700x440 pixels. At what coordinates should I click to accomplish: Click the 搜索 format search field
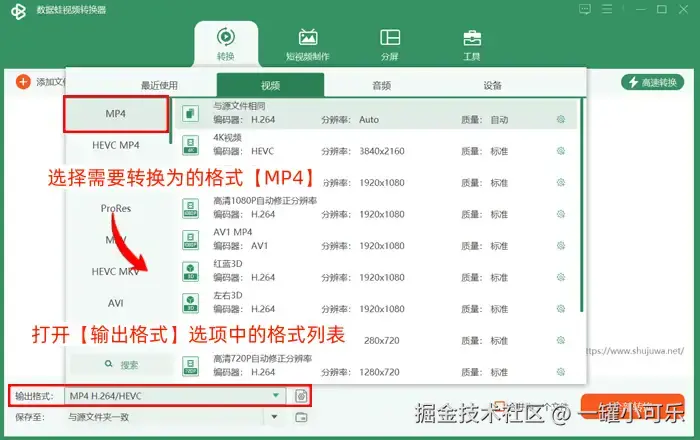pyautogui.click(x=121, y=365)
